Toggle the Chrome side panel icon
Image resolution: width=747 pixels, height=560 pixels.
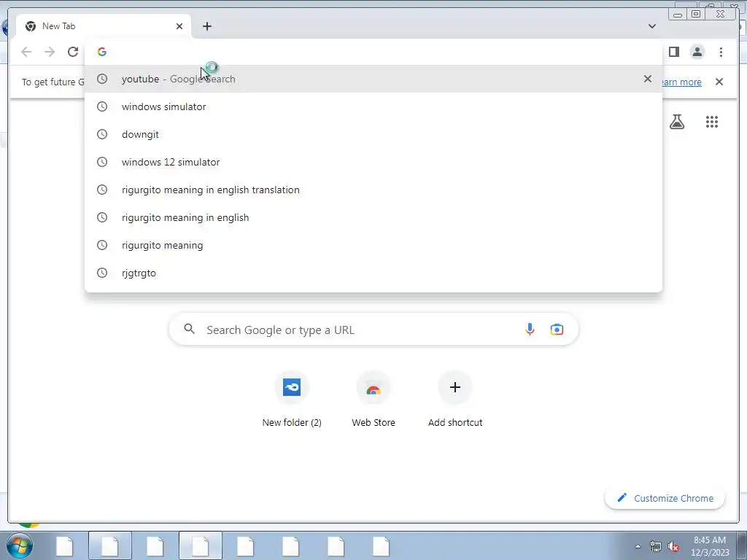(673, 52)
